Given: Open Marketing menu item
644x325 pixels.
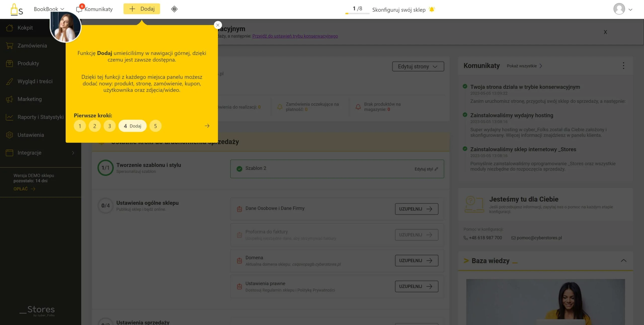Looking at the screenshot, I should click(30, 99).
